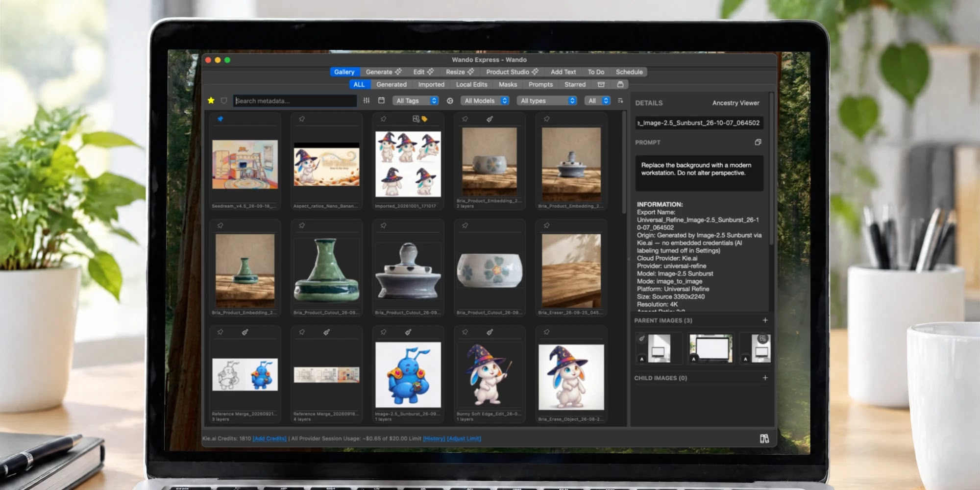The image size is (980, 490).
Task: Select the Masks filter tab
Action: pos(508,84)
